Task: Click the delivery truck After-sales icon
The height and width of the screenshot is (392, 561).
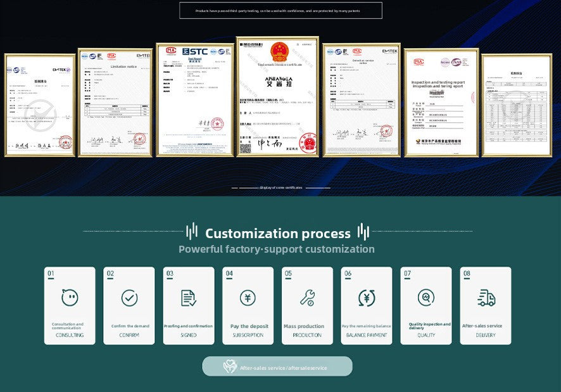Action: click(x=486, y=298)
